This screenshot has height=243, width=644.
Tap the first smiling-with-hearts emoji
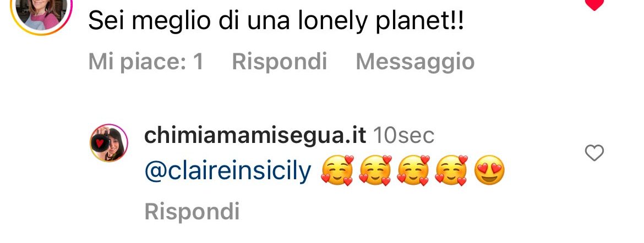pyautogui.click(x=337, y=170)
